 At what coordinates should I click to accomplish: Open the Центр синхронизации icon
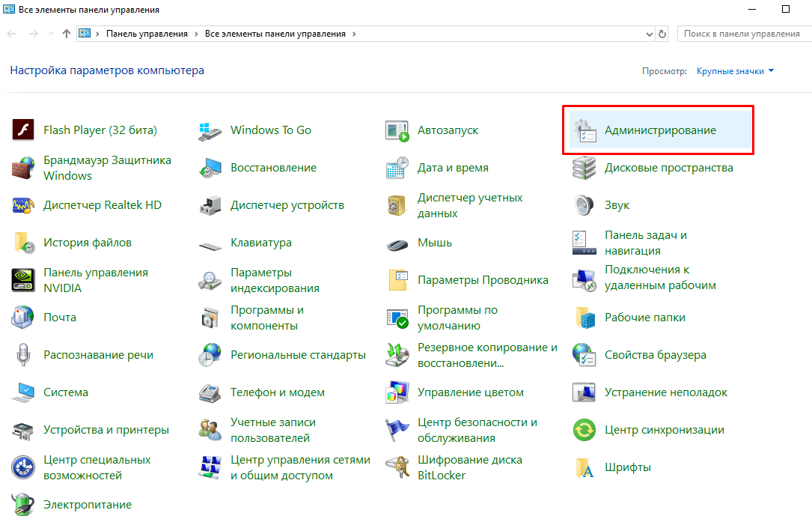pos(584,430)
